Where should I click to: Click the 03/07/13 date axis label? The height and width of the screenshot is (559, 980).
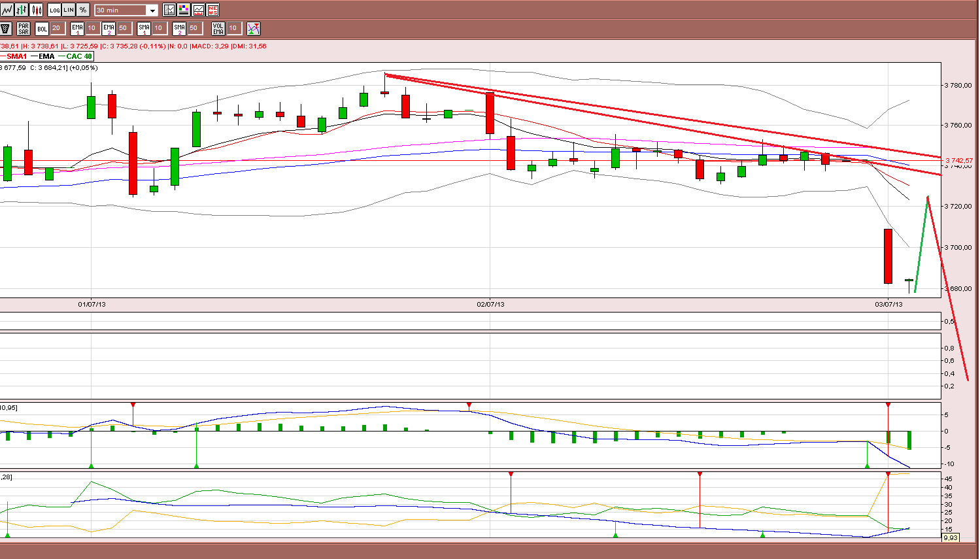click(x=888, y=304)
